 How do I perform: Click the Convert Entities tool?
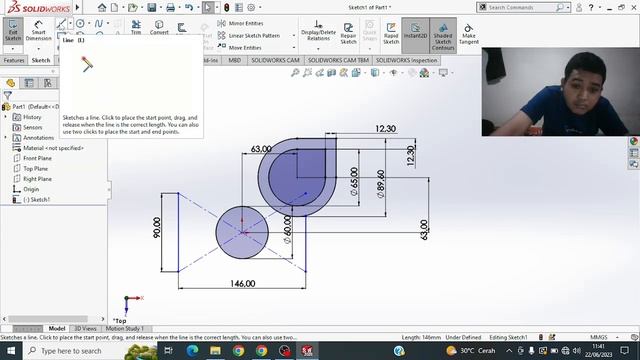click(159, 27)
